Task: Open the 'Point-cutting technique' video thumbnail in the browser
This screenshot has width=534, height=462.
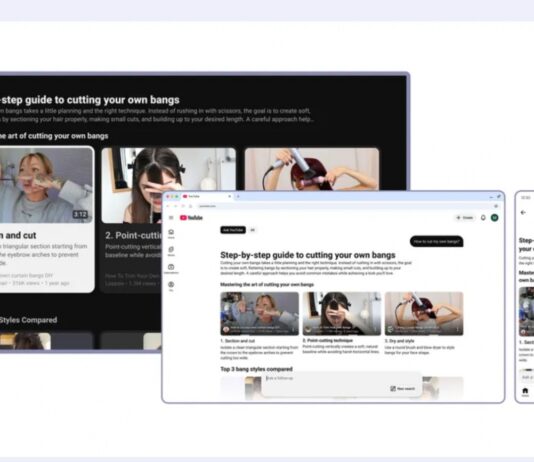Action: [x=342, y=313]
